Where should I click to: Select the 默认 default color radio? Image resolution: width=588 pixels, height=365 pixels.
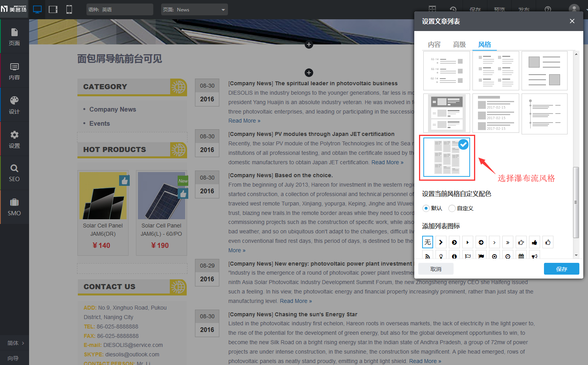[x=426, y=208]
